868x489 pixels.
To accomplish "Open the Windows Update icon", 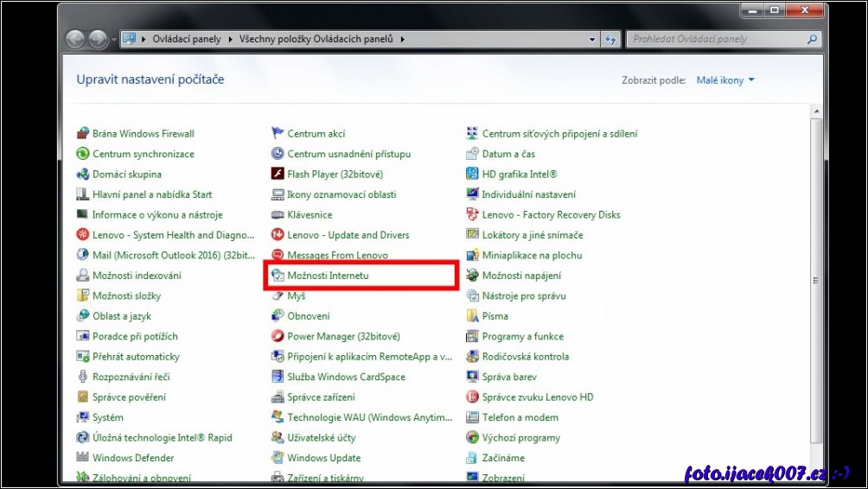I will pyautogui.click(x=278, y=458).
